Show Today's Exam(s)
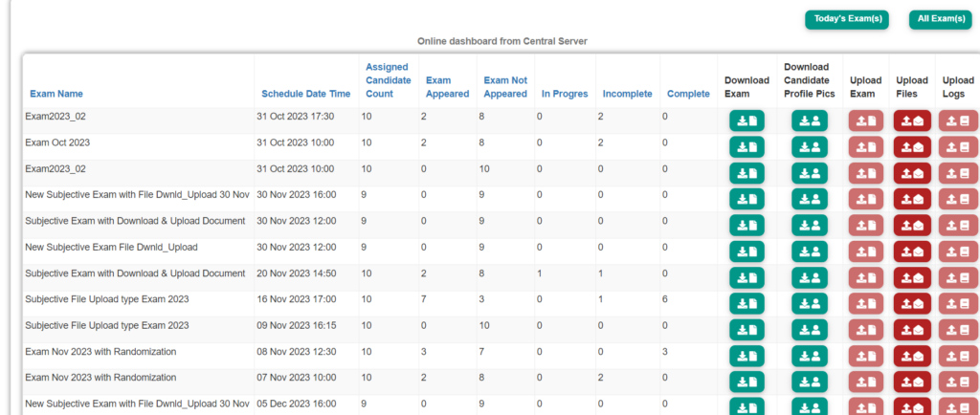 coord(847,19)
